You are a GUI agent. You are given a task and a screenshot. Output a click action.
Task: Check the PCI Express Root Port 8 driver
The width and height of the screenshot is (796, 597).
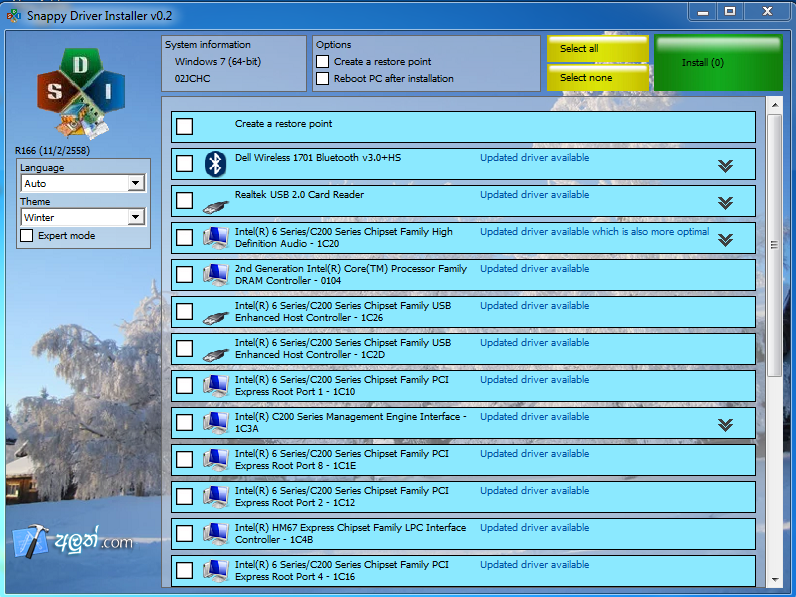click(x=184, y=460)
